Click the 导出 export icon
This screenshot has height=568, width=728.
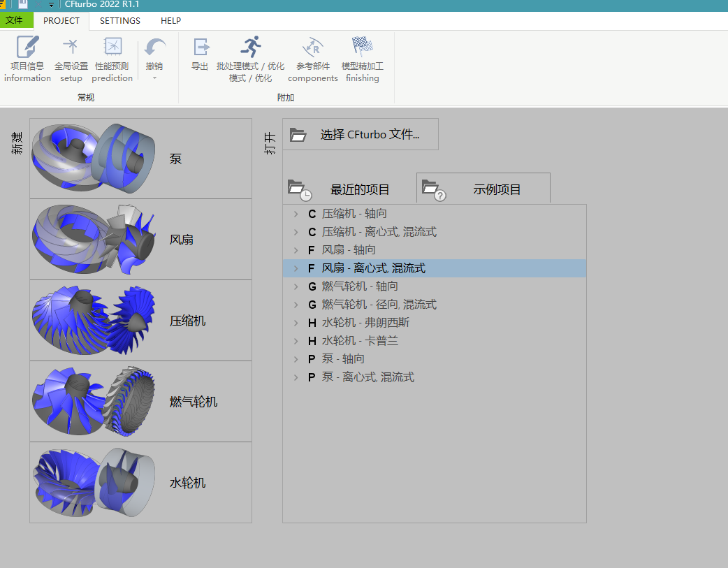tap(200, 48)
